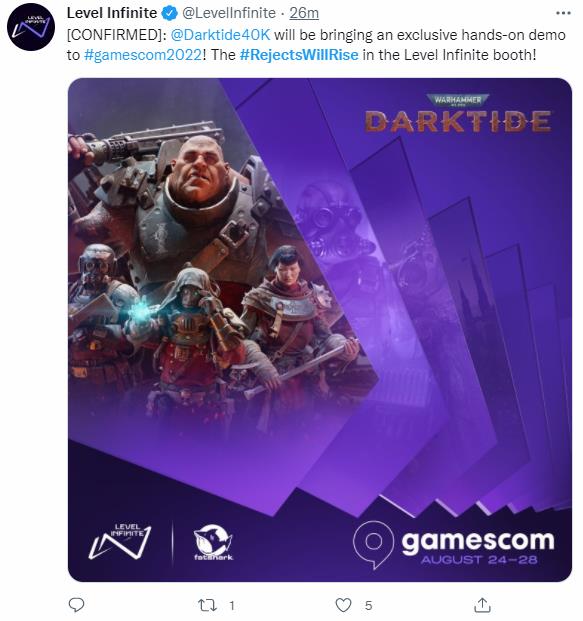Retweet this post via the arrows icon

pyautogui.click(x=207, y=605)
